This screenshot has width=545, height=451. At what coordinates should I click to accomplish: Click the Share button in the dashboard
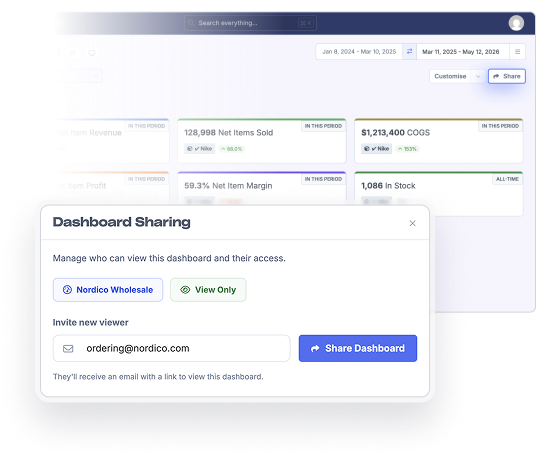tap(507, 76)
